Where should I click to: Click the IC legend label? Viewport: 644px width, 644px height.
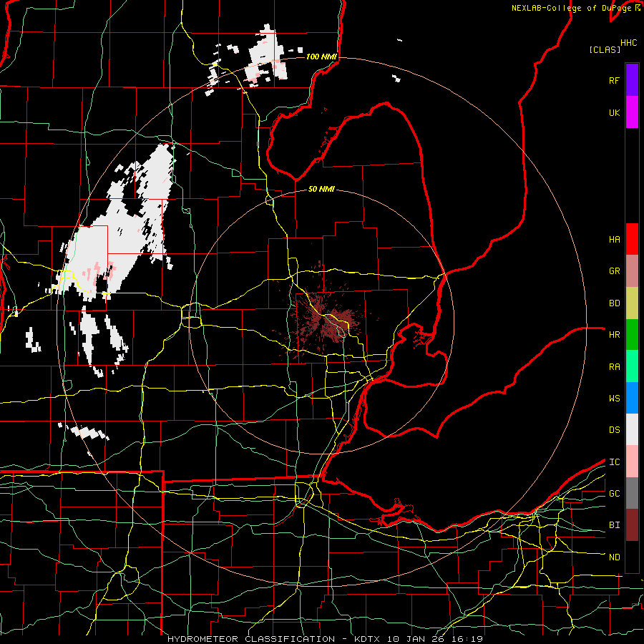[x=614, y=462]
